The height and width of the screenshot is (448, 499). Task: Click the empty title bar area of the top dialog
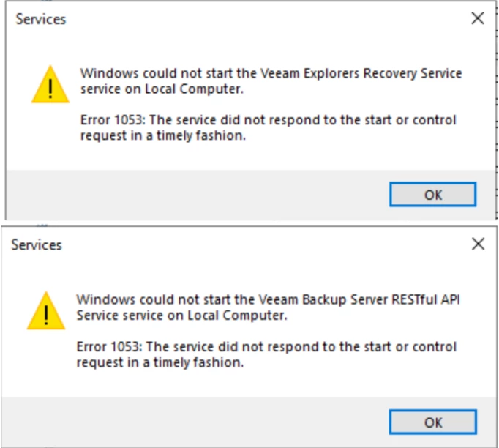coord(256,20)
